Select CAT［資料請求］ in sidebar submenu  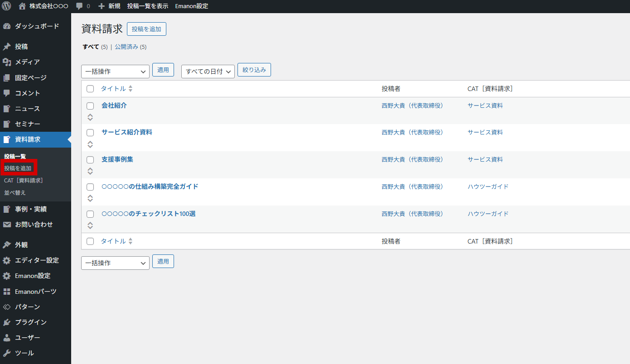24,180
